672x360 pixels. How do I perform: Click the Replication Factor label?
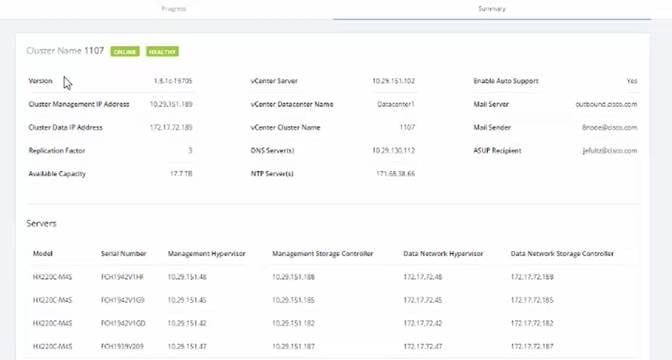[x=57, y=150]
